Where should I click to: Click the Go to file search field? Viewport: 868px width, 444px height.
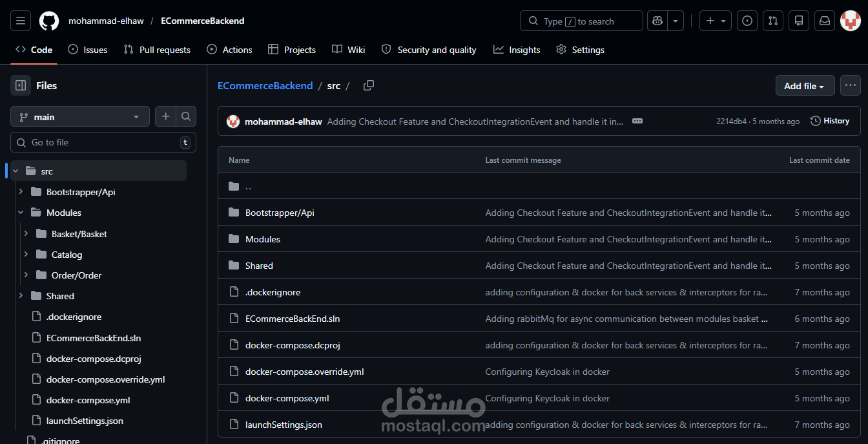click(x=103, y=142)
